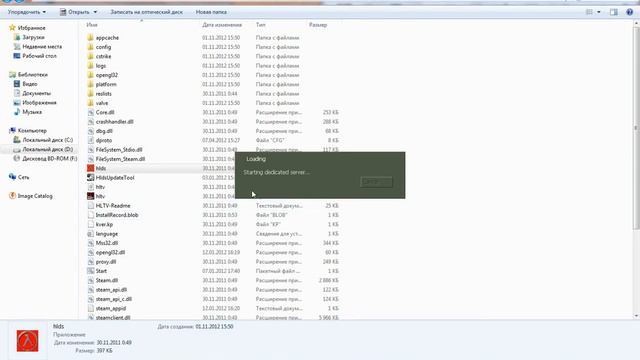
Task: Select the InstallRecord.blob file
Action: tap(117, 215)
